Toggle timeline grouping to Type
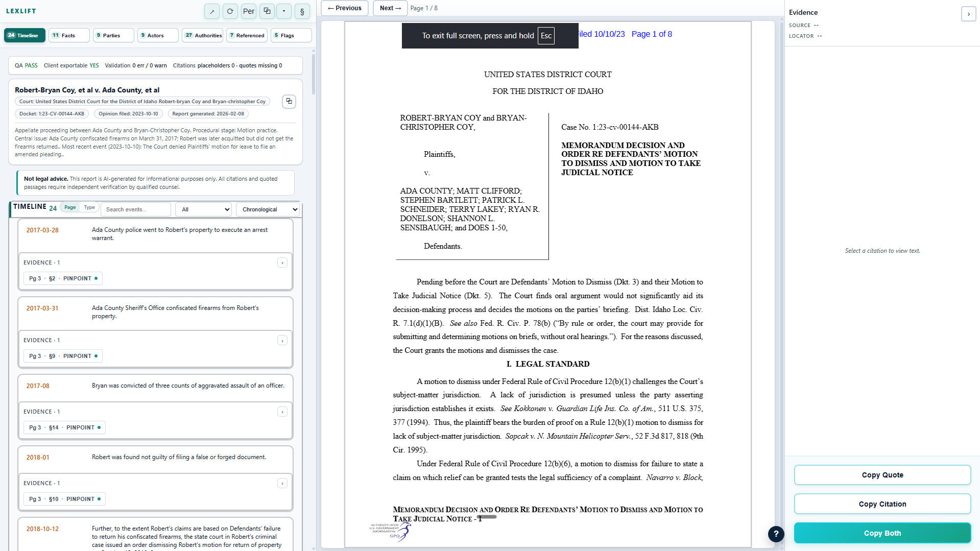The image size is (980, 551). click(x=89, y=207)
